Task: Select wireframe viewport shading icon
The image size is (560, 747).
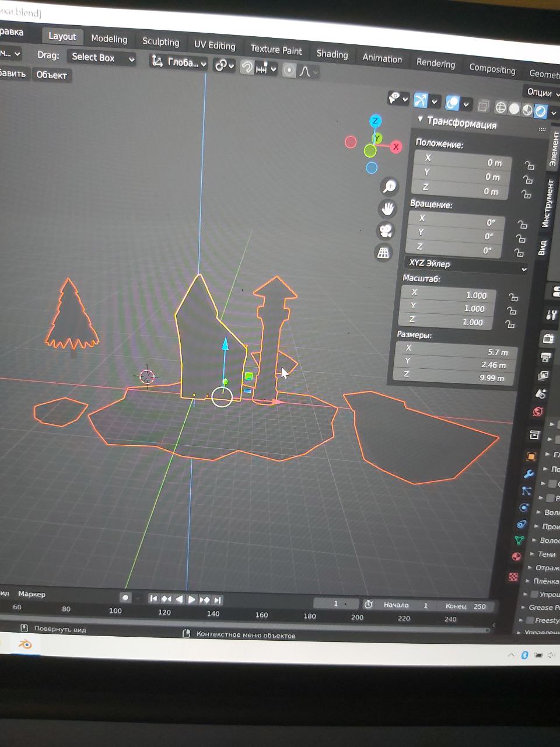Action: tap(501, 107)
